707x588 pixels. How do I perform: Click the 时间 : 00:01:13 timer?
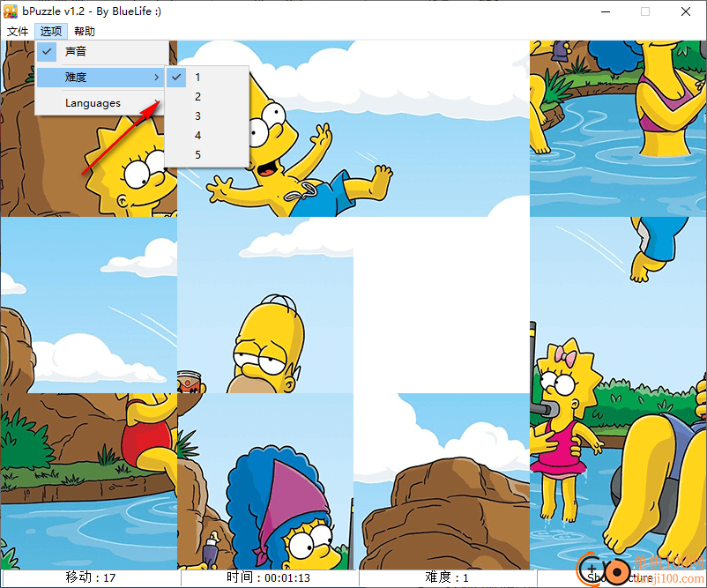(x=269, y=577)
